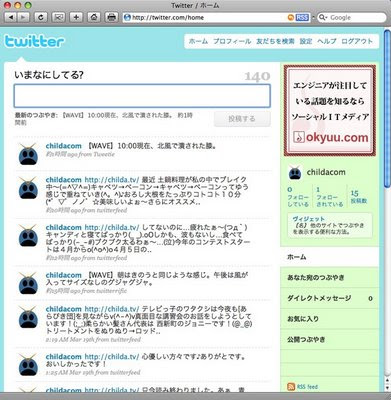Click avatar of the 土鍋料理 tweet
This screenshot has height=400, width=391.
[x=28, y=188]
